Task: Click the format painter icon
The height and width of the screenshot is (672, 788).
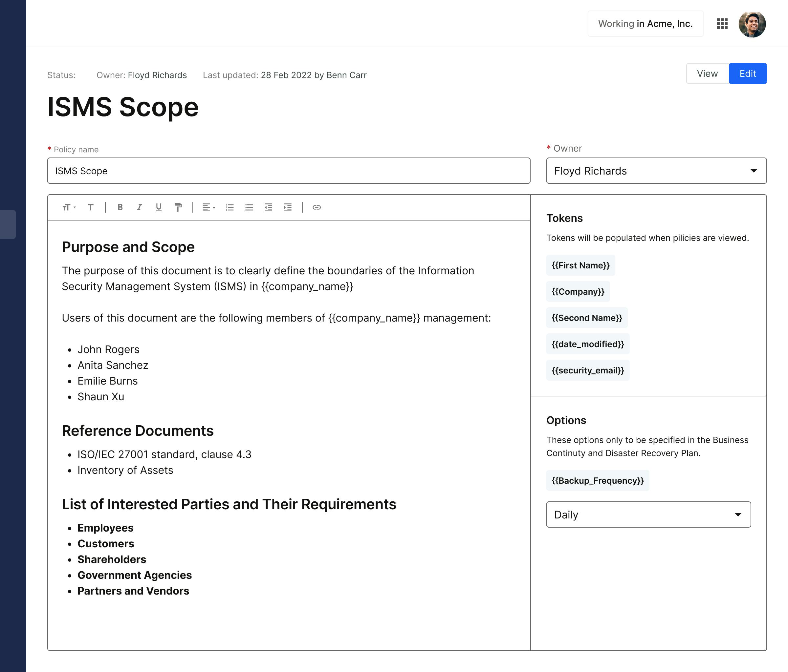Action: tap(178, 207)
